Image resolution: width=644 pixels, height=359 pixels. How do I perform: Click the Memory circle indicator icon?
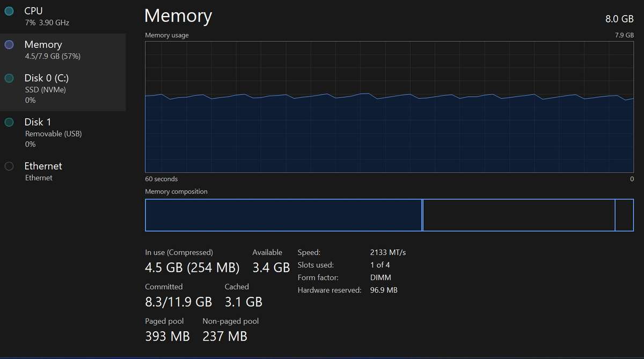[9, 45]
